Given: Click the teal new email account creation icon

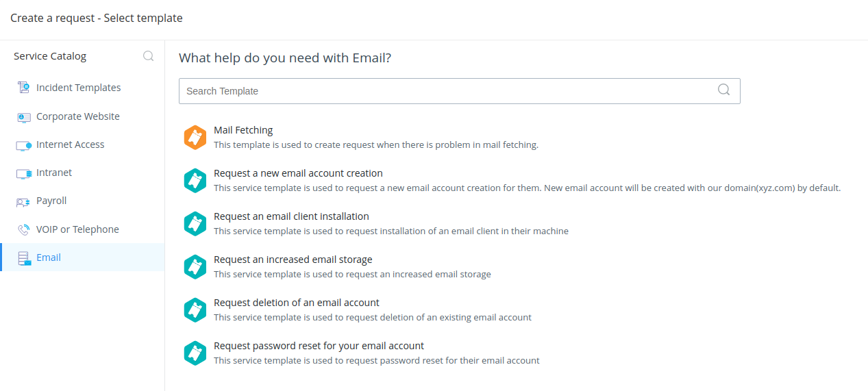Looking at the screenshot, I should tap(195, 180).
